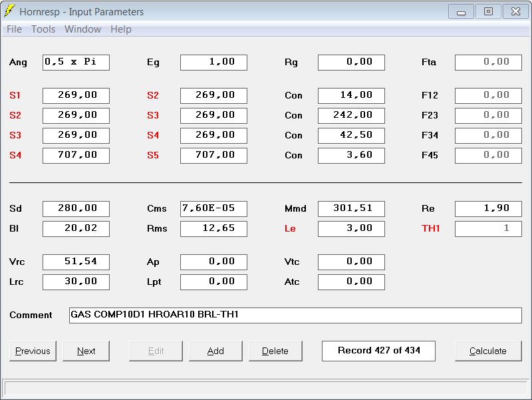Select the Ap input field

(x=213, y=262)
